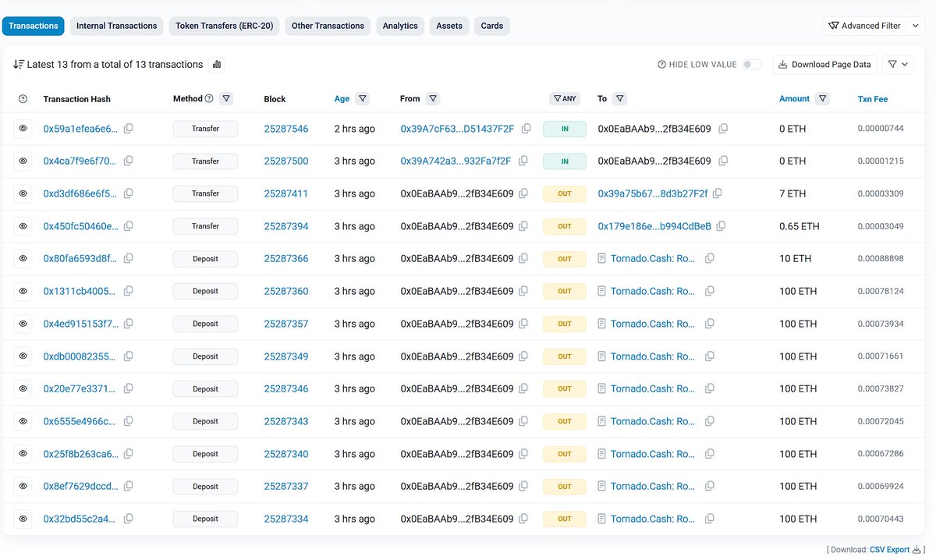Click the IN badge in block 25287500 row
This screenshot has height=560, width=936.
(x=565, y=161)
